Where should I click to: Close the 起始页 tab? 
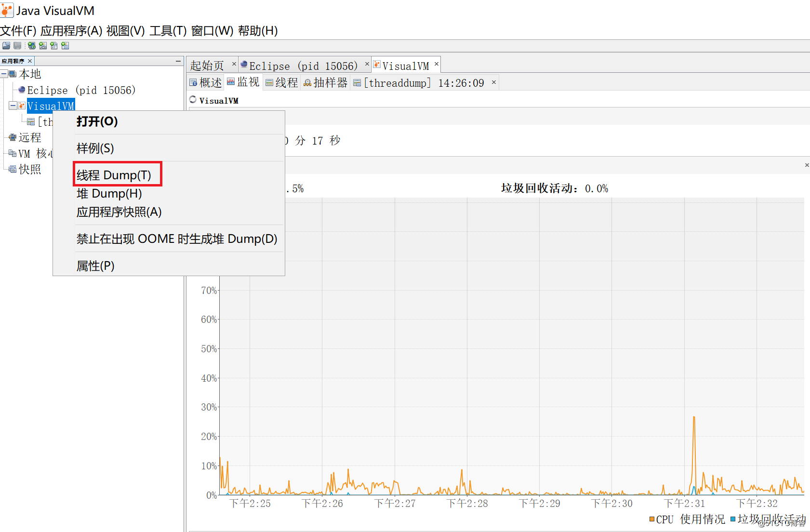pos(234,64)
